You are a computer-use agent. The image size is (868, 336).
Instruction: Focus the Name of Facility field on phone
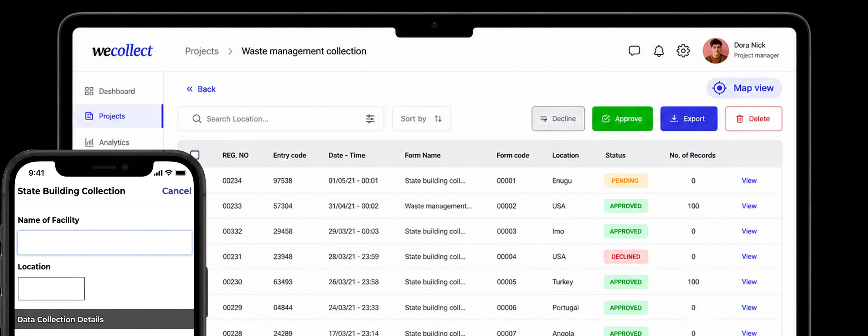(105, 243)
